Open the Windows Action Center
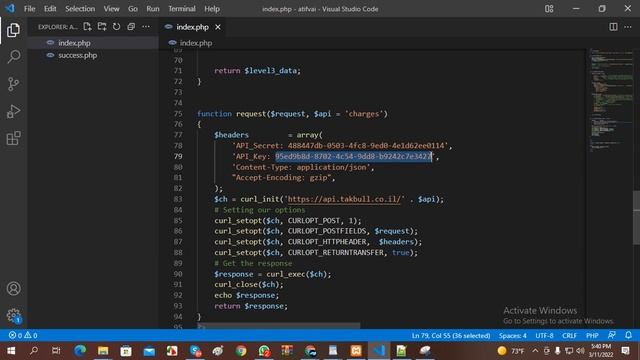 626,351
